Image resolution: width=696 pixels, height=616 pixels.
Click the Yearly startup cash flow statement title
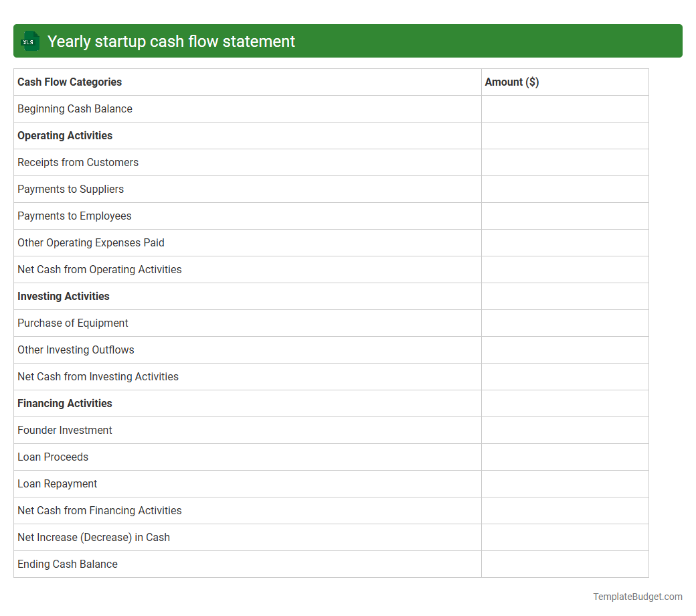(x=171, y=41)
